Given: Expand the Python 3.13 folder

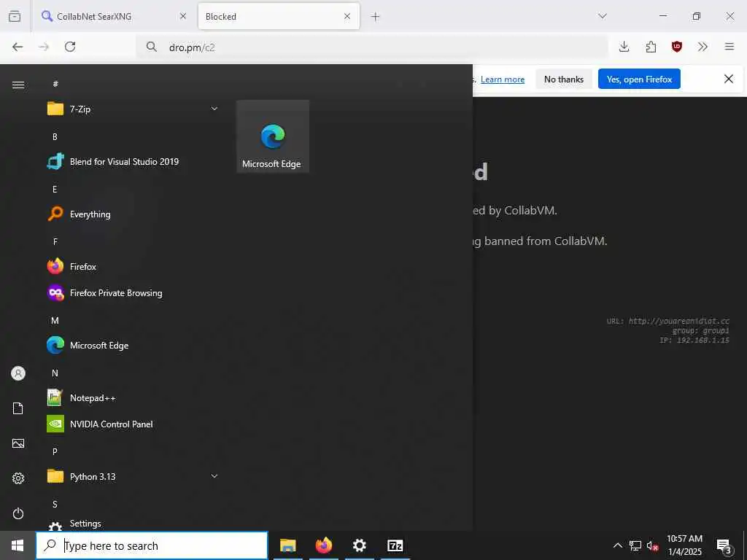Looking at the screenshot, I should click(x=133, y=476).
